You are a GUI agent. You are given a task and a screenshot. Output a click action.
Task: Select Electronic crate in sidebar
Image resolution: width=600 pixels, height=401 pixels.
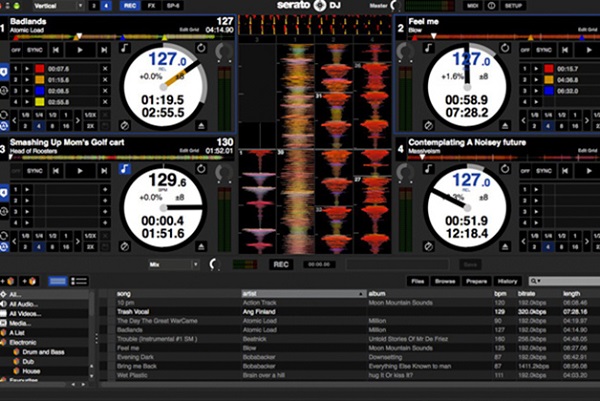point(23,342)
